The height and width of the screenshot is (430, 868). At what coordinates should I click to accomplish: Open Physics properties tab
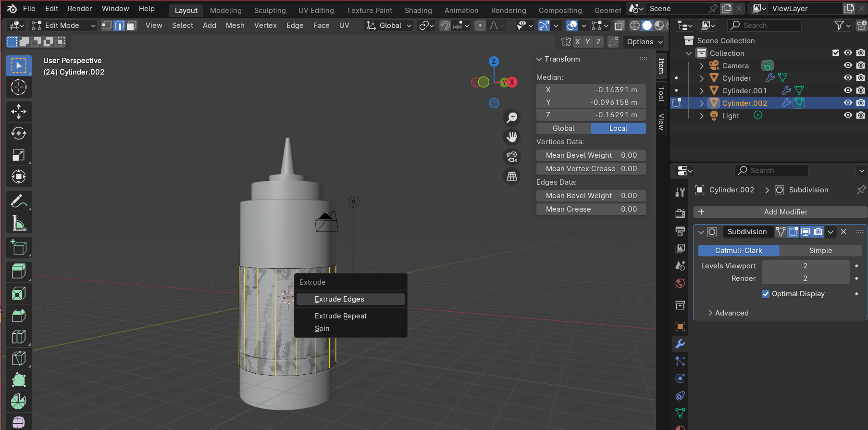680,379
